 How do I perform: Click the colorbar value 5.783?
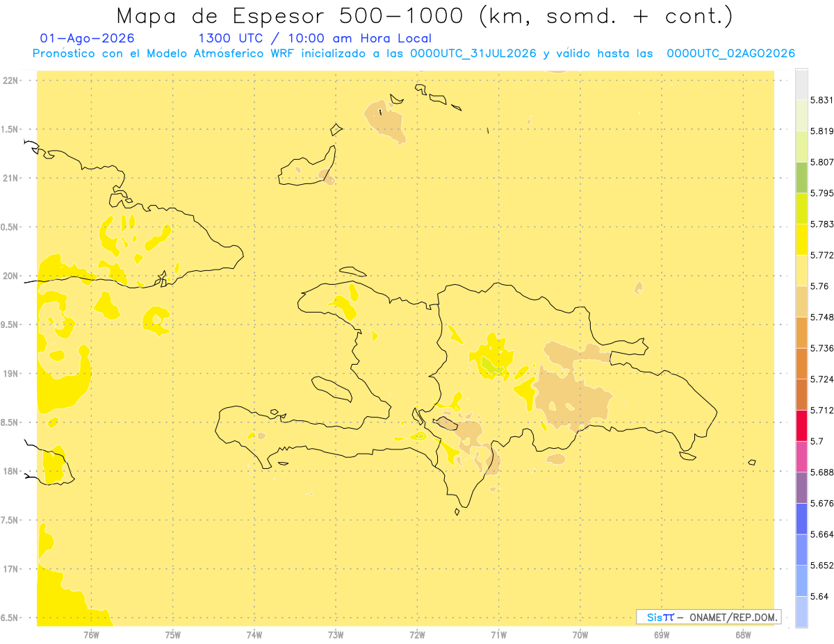822,224
